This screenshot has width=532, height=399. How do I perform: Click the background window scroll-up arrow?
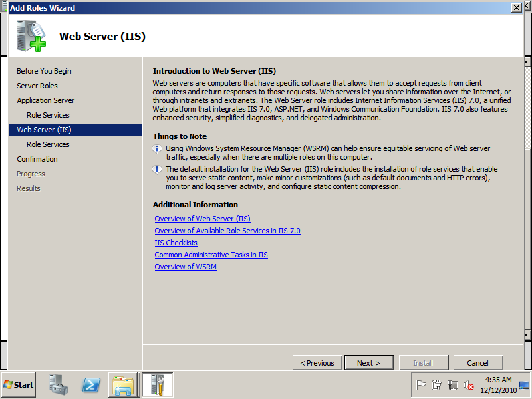click(527, 62)
